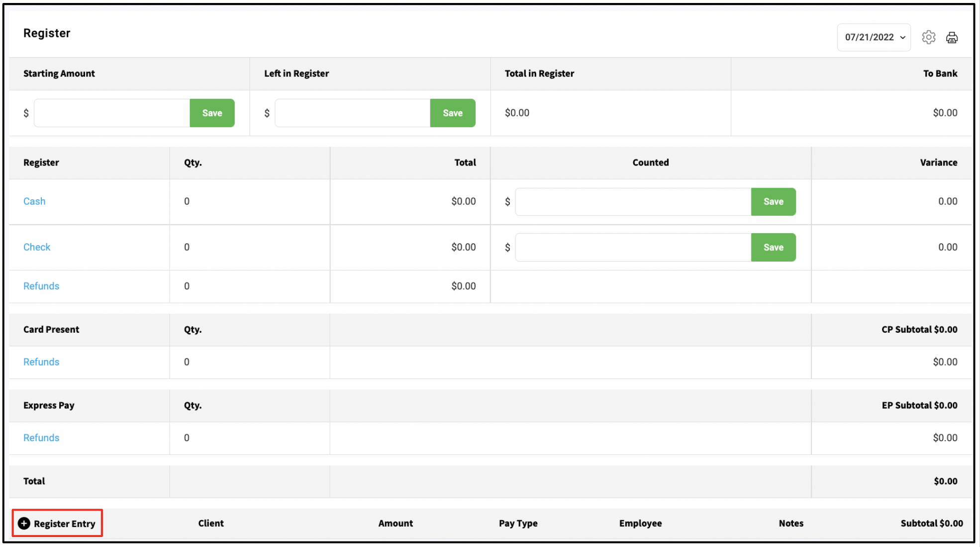
Task: Click the Left in Register input field
Action: 353,113
